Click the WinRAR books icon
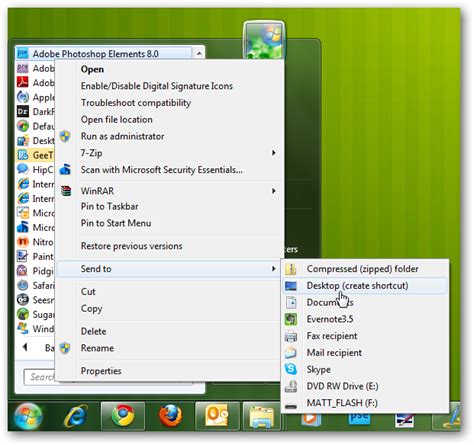 [66, 191]
